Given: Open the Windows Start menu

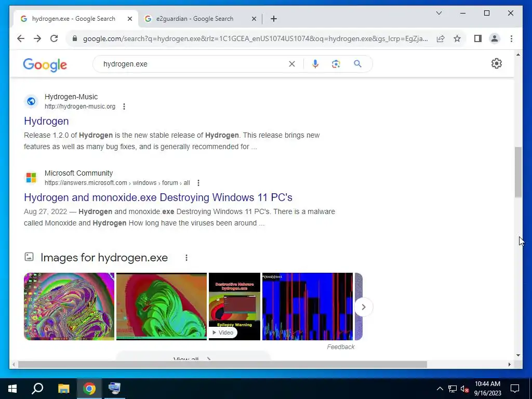Looking at the screenshot, I should [x=12, y=389].
